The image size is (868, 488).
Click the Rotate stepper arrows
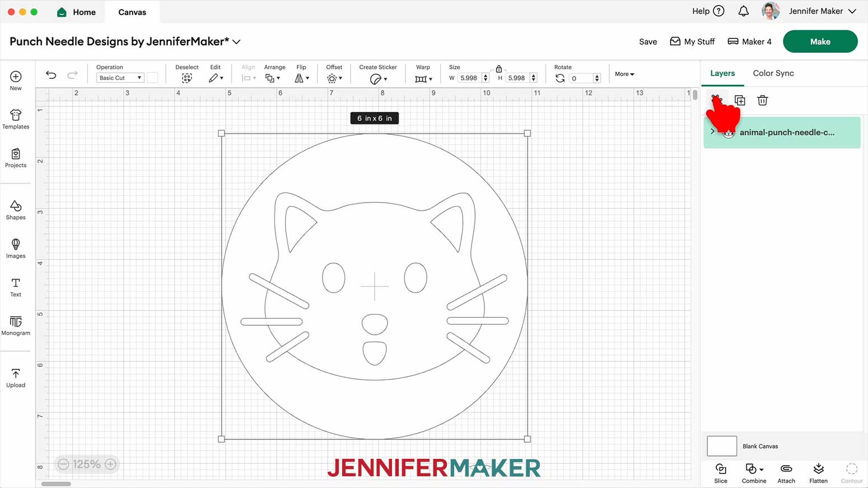597,78
